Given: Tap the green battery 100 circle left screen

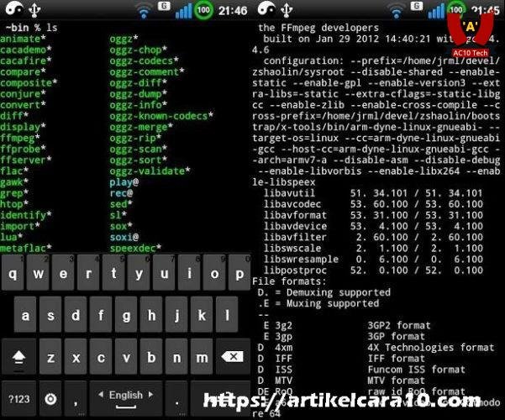Looking at the screenshot, I should point(203,10).
